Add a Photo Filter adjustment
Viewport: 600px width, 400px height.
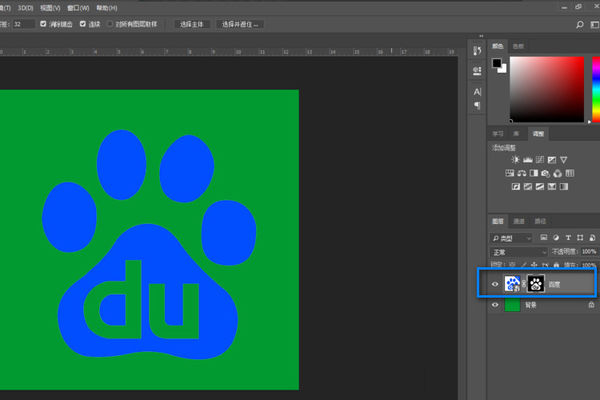coord(546,174)
